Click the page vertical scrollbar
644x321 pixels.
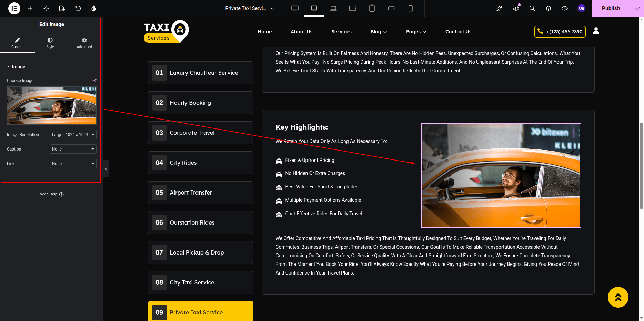tap(641, 165)
